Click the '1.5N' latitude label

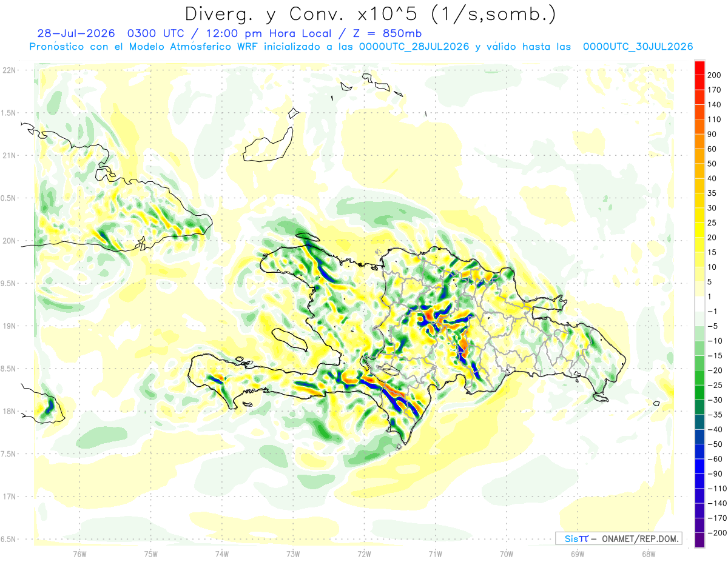coord(10,113)
